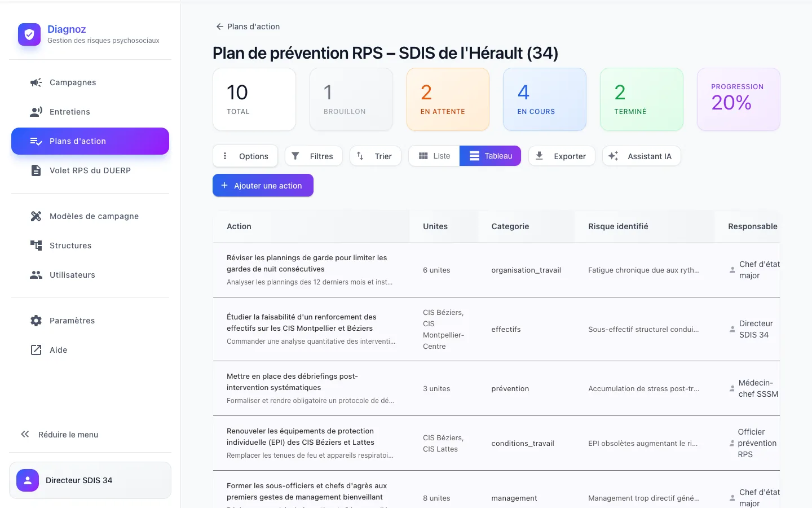Open action Former les sous-officiers
Viewport: 812px width, 508px height.
click(307, 491)
